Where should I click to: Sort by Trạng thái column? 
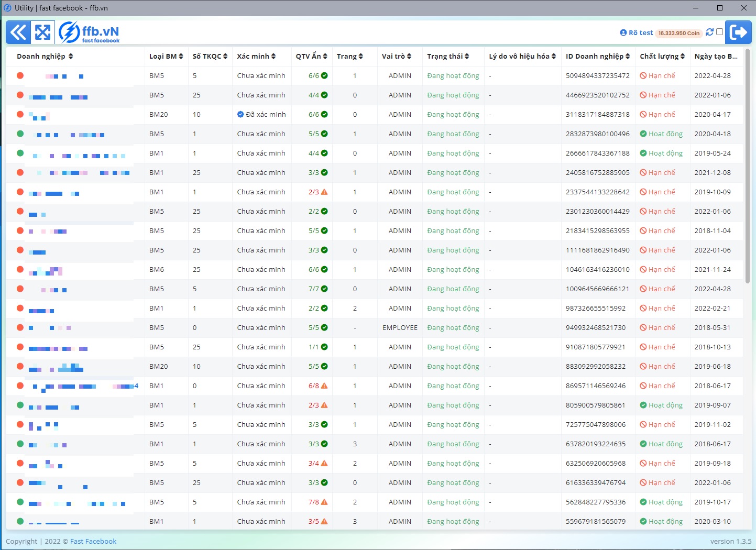click(x=448, y=56)
